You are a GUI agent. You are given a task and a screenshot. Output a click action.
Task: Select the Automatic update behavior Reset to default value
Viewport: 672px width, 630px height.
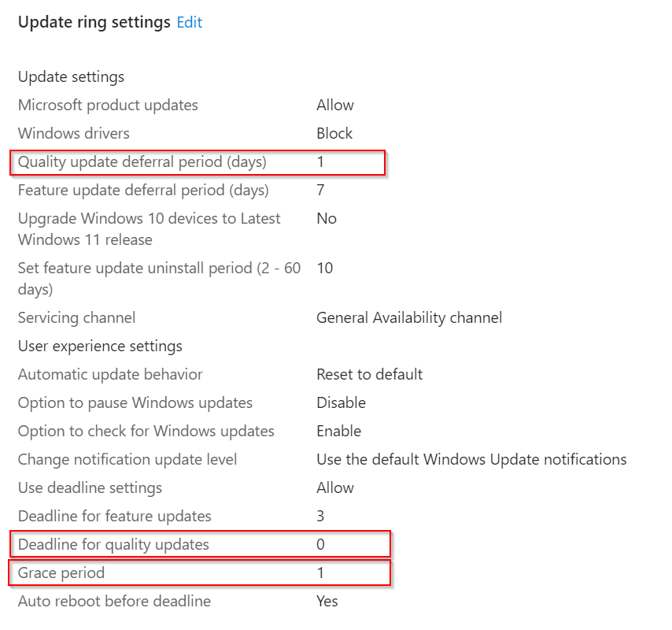click(369, 374)
